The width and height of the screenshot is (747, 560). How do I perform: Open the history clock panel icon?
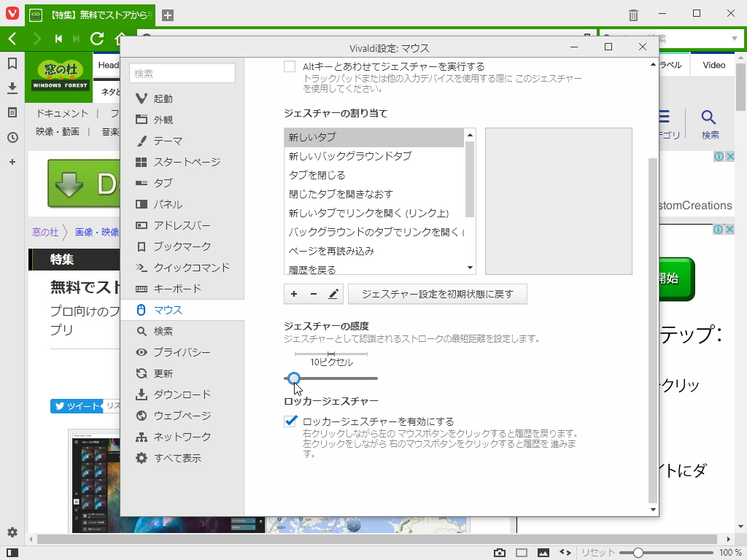tap(12, 138)
